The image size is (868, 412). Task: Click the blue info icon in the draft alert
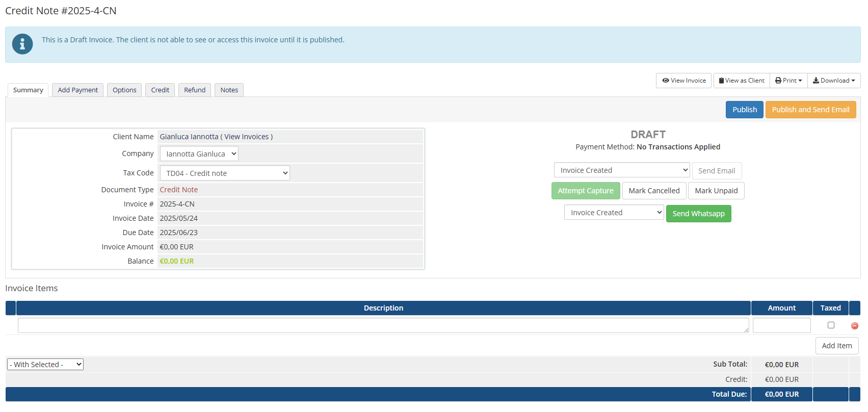(22, 44)
